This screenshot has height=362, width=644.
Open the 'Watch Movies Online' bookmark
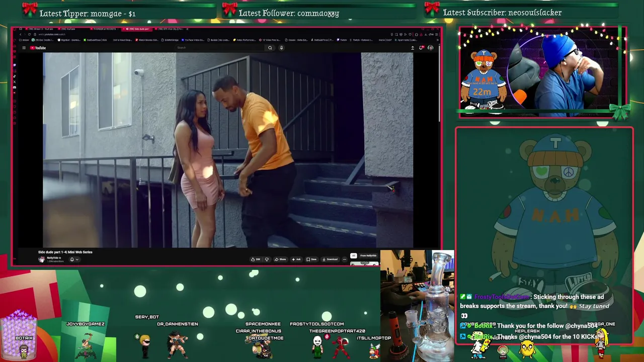point(147,40)
